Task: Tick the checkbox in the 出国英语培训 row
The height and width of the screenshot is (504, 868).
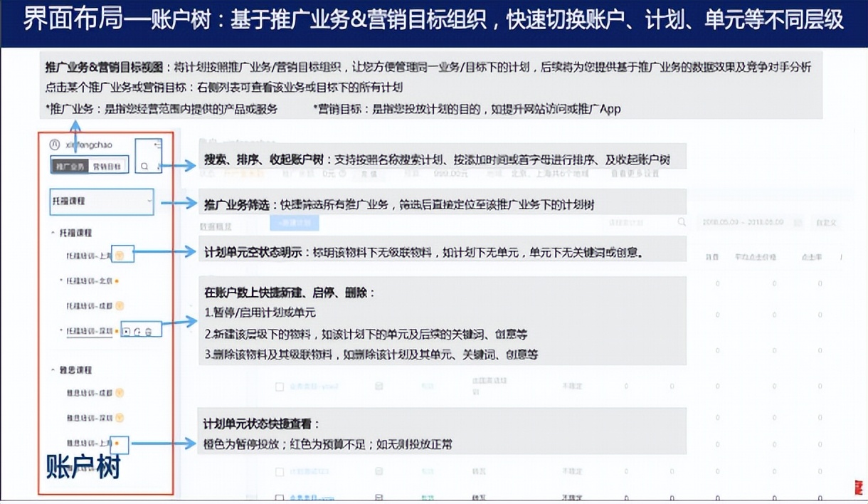Action: click(280, 387)
